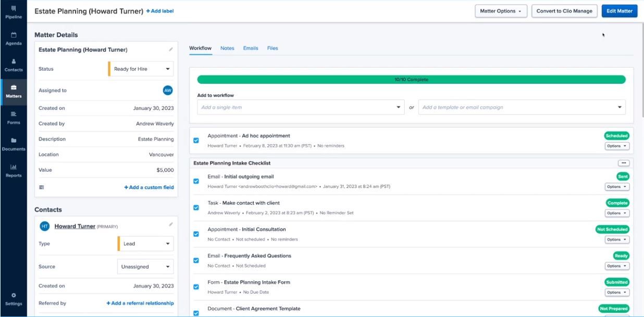The image size is (644, 317).
Task: Click the AW assignee avatar
Action: pyautogui.click(x=168, y=90)
